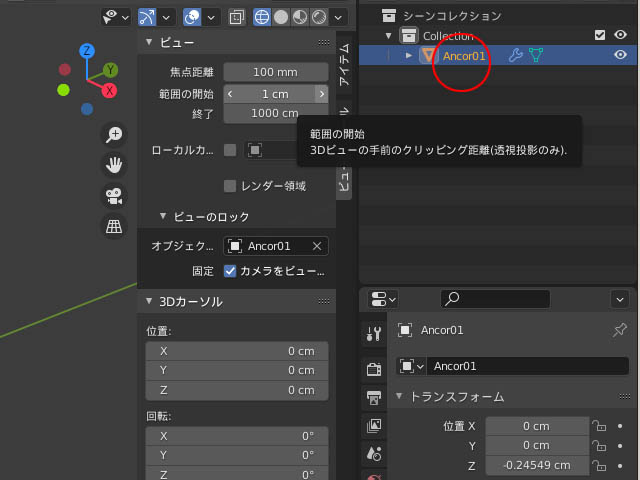Image resolution: width=640 pixels, height=480 pixels.
Task: Open the Render properties tab
Action: click(374, 369)
